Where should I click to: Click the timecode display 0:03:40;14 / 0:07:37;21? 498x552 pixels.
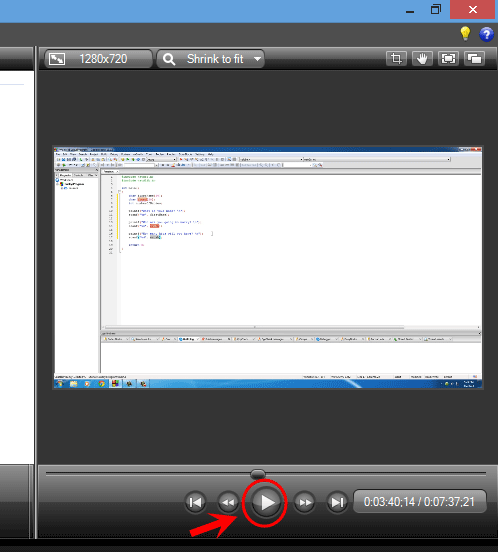tap(420, 502)
